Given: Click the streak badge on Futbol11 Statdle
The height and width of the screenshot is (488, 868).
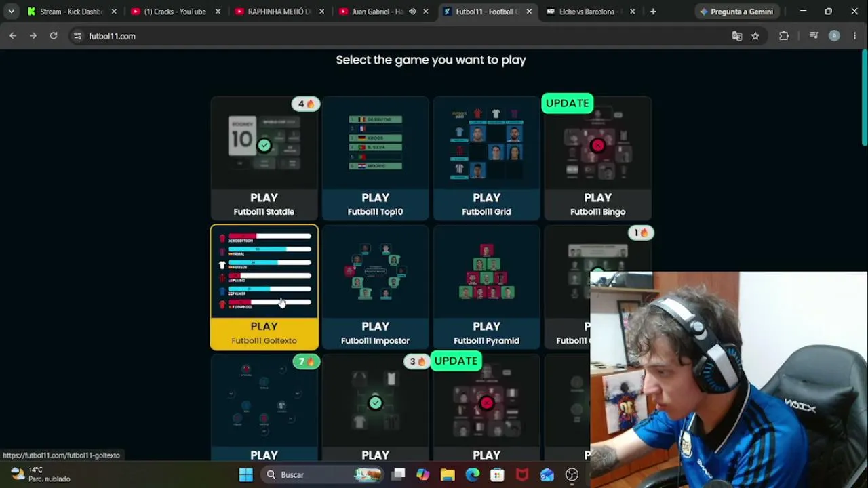Looking at the screenshot, I should [x=306, y=104].
